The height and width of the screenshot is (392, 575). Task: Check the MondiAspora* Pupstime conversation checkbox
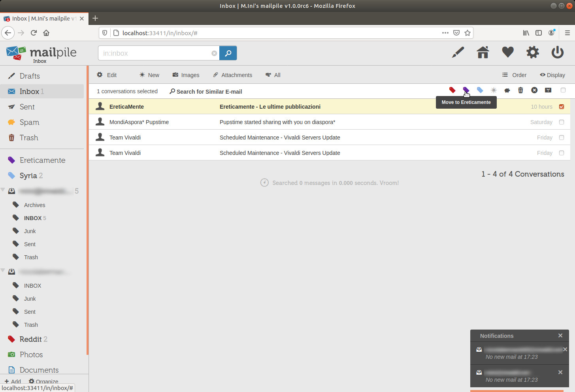[x=562, y=122]
